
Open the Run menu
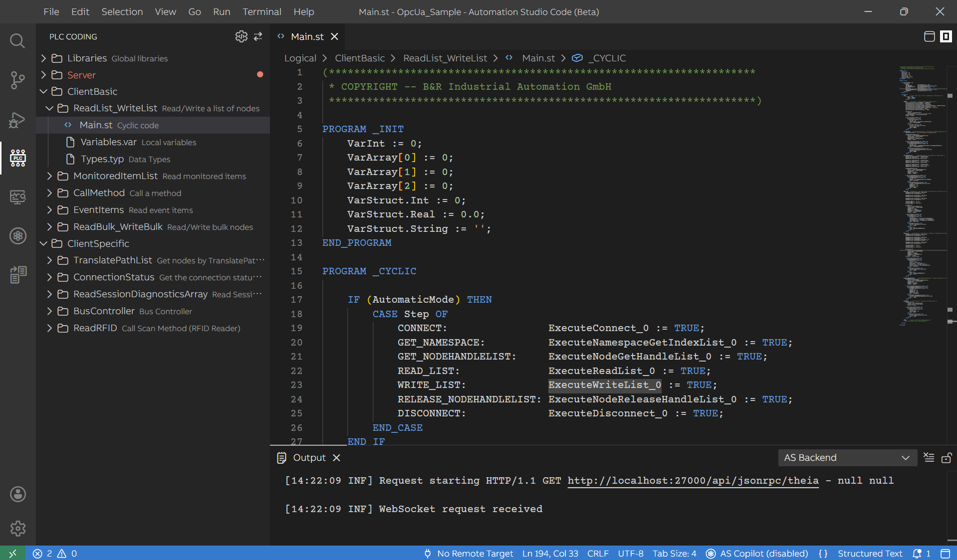tap(222, 11)
